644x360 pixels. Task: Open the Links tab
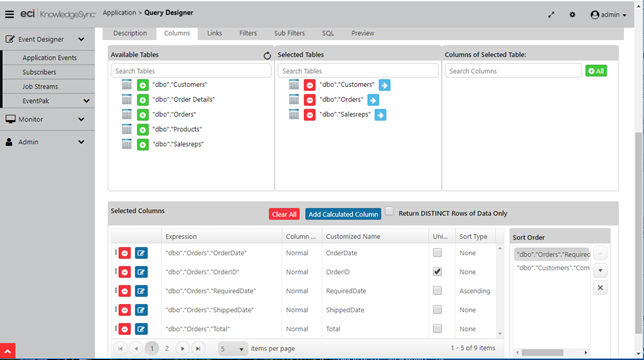[x=214, y=33]
